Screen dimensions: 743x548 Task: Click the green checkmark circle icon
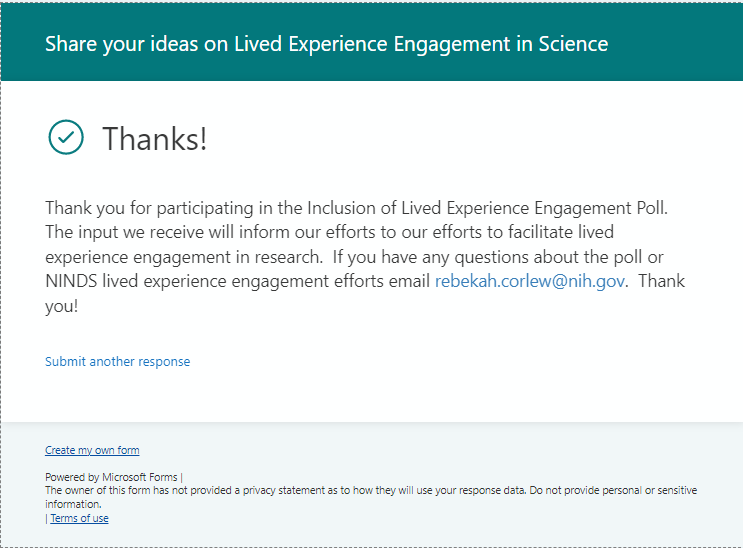tap(66, 138)
